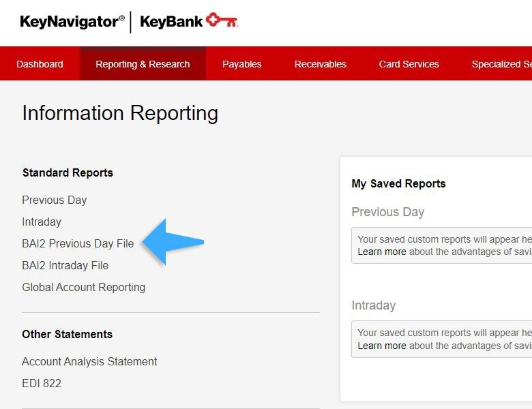This screenshot has width=532, height=409.
Task: Open the EDI 822 statement
Action: [42, 383]
